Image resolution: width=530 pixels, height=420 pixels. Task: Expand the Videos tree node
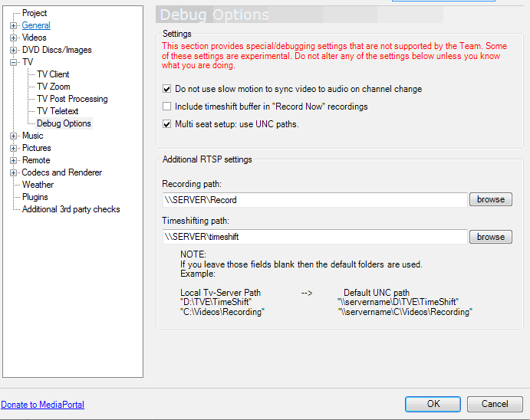click(14, 38)
